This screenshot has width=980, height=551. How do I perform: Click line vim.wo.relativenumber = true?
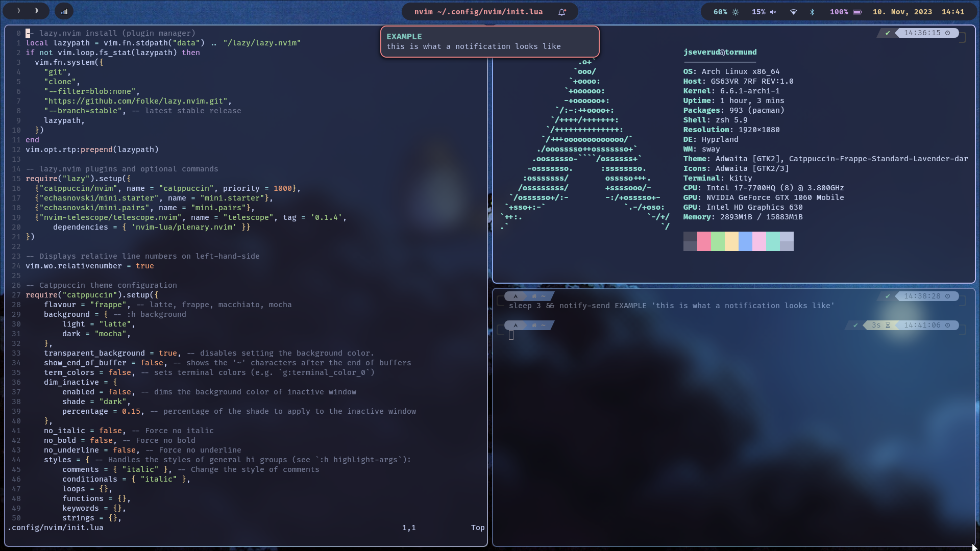coord(90,266)
